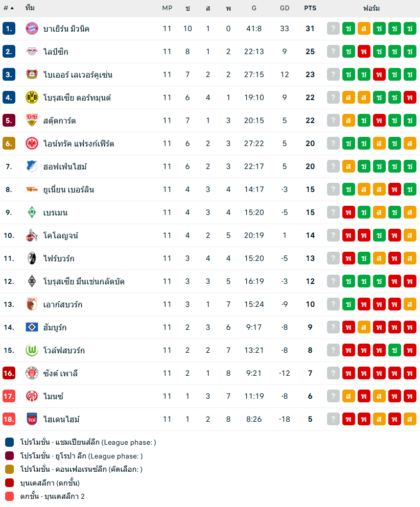Viewport: 420px width, 507px height.
Task: Click the Mainz 05 club logo
Action: pos(32,396)
